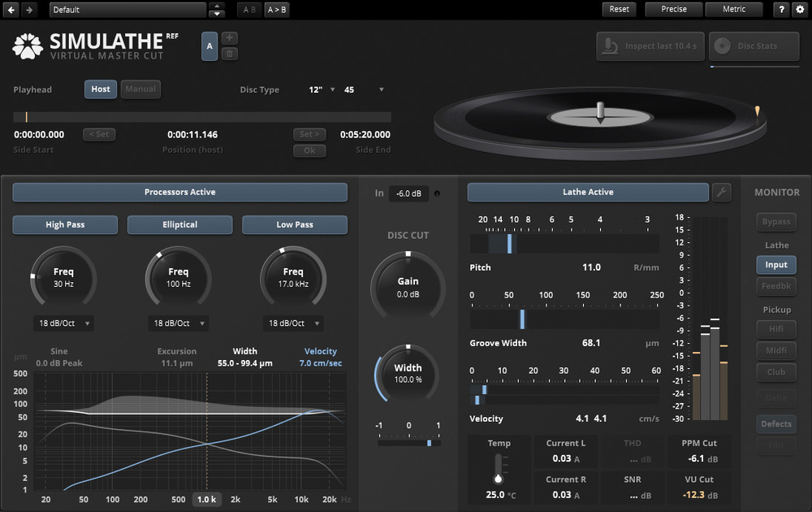Viewport: 812px width, 512px height.
Task: Click Inspect last 10.4 s button
Action: [650, 46]
